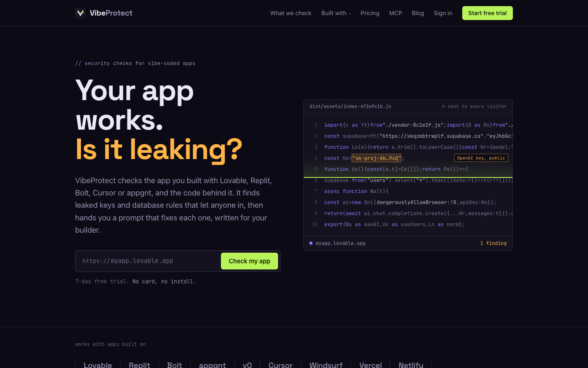Click the purple square icon beside myapp.lovable.app

point(311,243)
